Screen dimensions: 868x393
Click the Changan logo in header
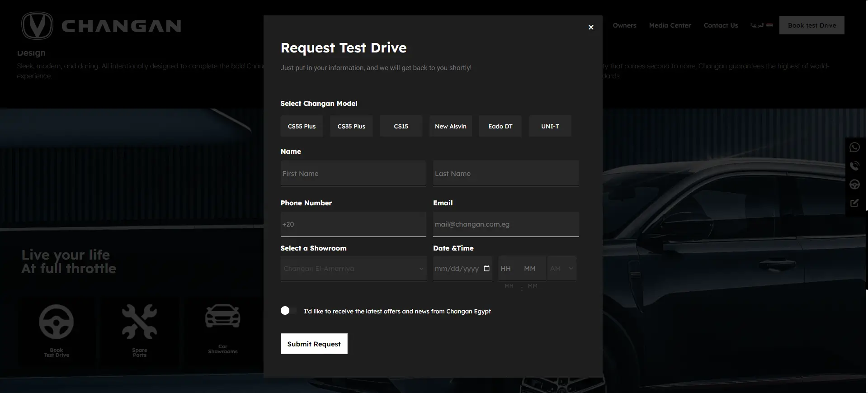pos(101,26)
